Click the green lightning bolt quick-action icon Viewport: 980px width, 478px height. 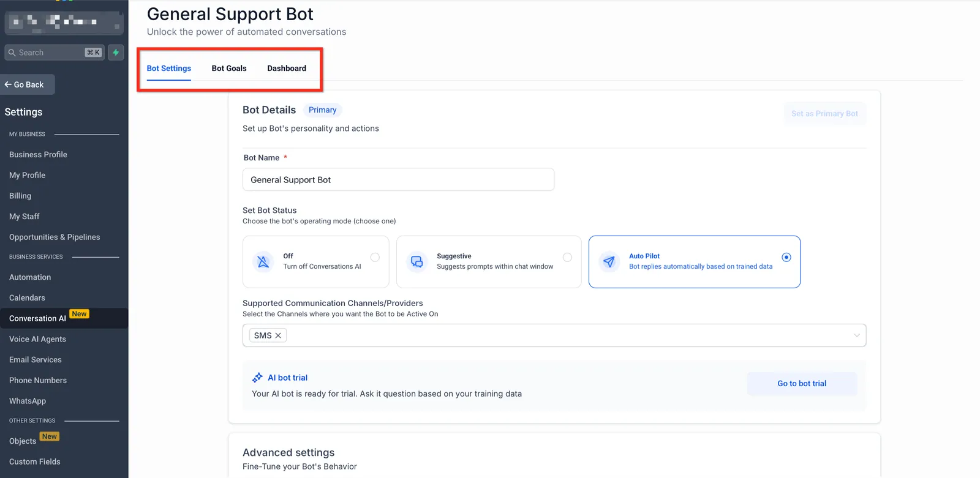click(x=116, y=53)
